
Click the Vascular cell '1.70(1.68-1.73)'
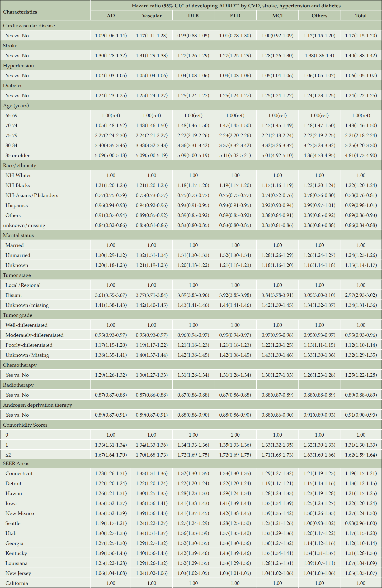pyautogui.click(x=152, y=455)
